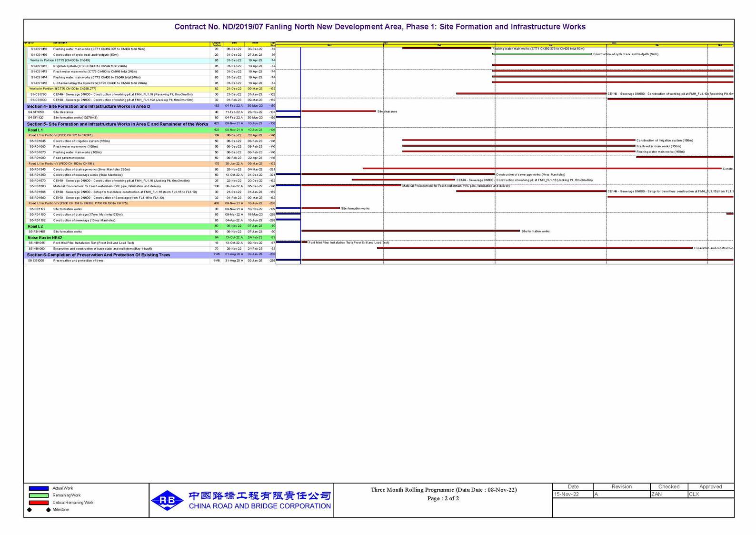Click the contract title heading at top
This screenshot has width=756, height=535.
[x=379, y=27]
